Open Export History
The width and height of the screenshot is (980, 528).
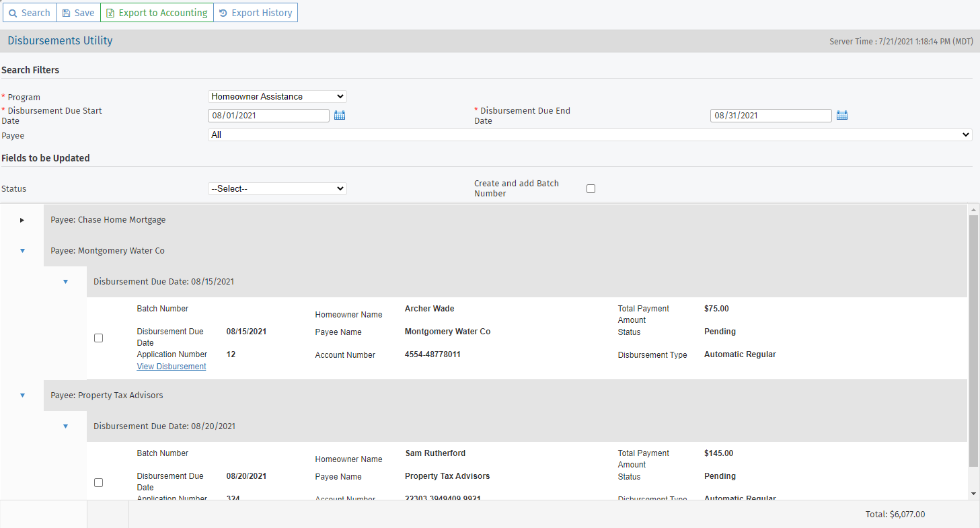pyautogui.click(x=256, y=13)
